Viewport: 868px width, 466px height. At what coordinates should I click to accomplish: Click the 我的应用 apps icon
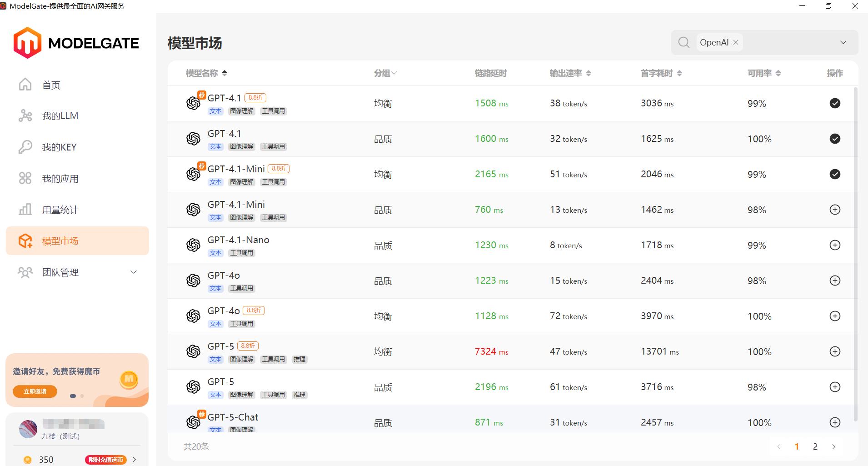click(x=25, y=178)
